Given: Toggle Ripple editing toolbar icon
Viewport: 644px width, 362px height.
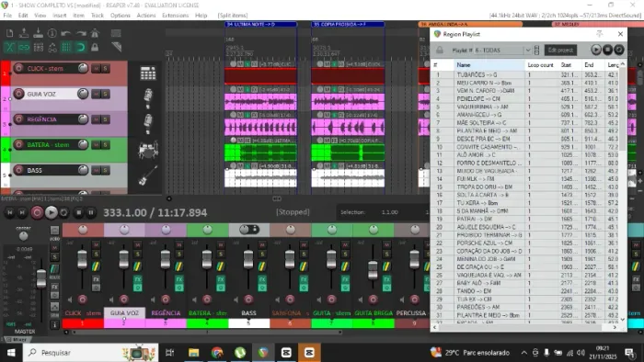Looking at the screenshot, I should tap(39, 47).
